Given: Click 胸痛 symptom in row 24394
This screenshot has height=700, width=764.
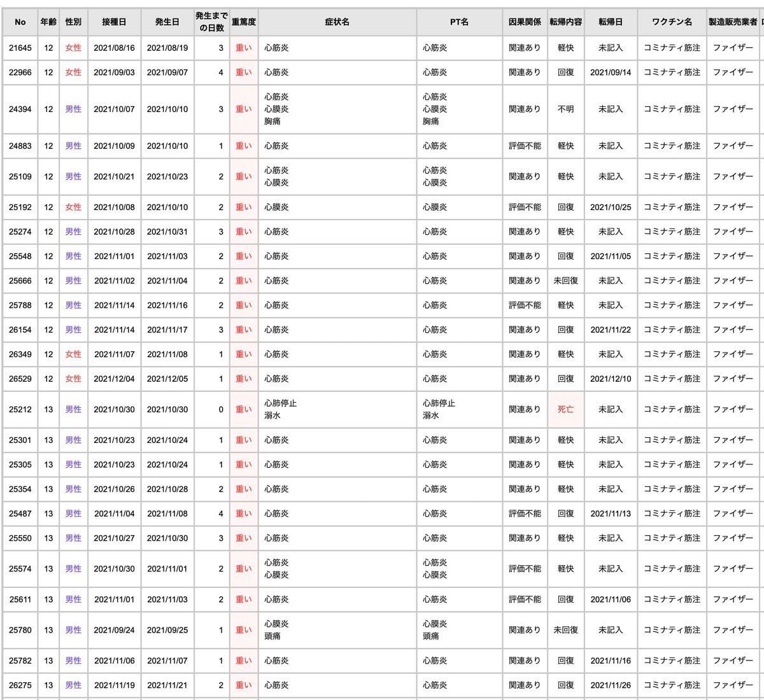Looking at the screenshot, I should pyautogui.click(x=272, y=122).
